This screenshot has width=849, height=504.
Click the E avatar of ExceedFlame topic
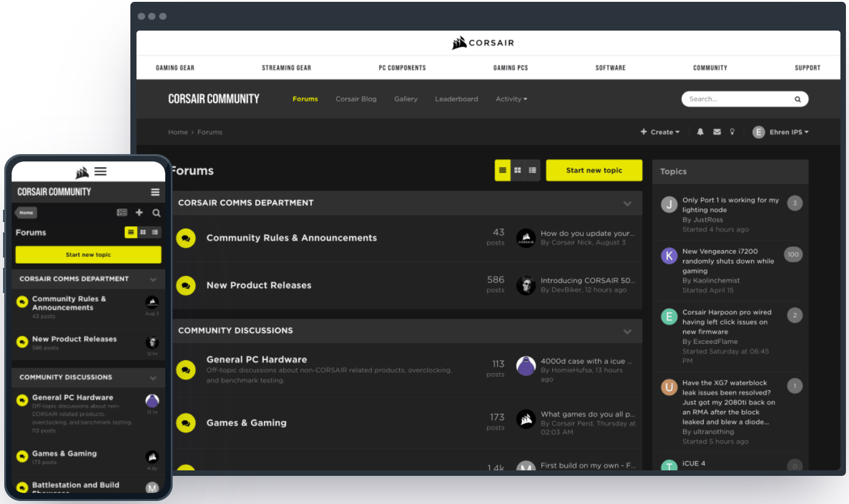(669, 316)
